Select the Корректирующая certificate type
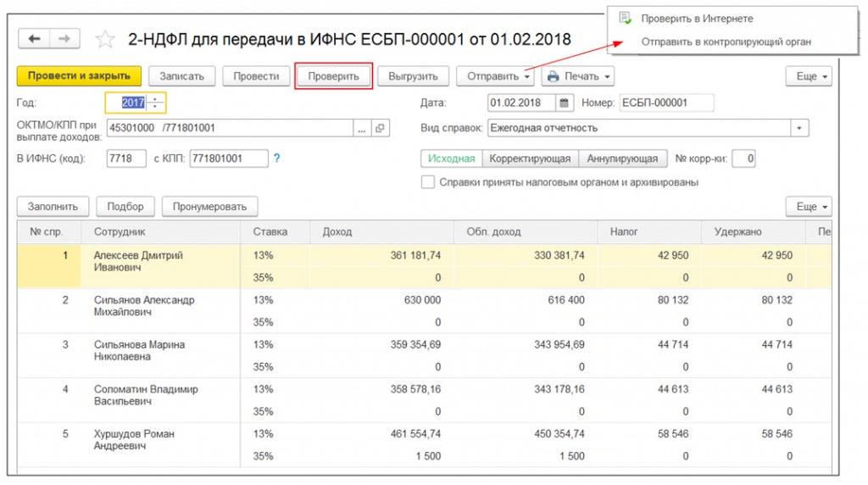This screenshot has width=868, height=485. click(x=531, y=159)
